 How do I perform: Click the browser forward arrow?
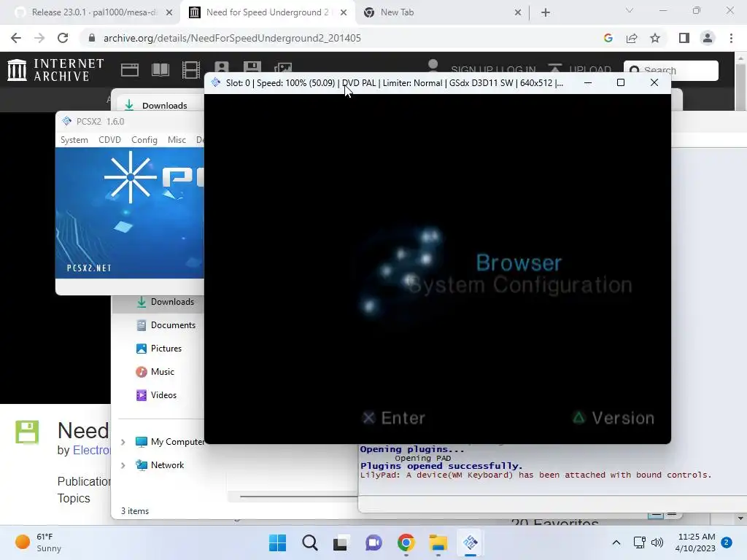(x=39, y=38)
